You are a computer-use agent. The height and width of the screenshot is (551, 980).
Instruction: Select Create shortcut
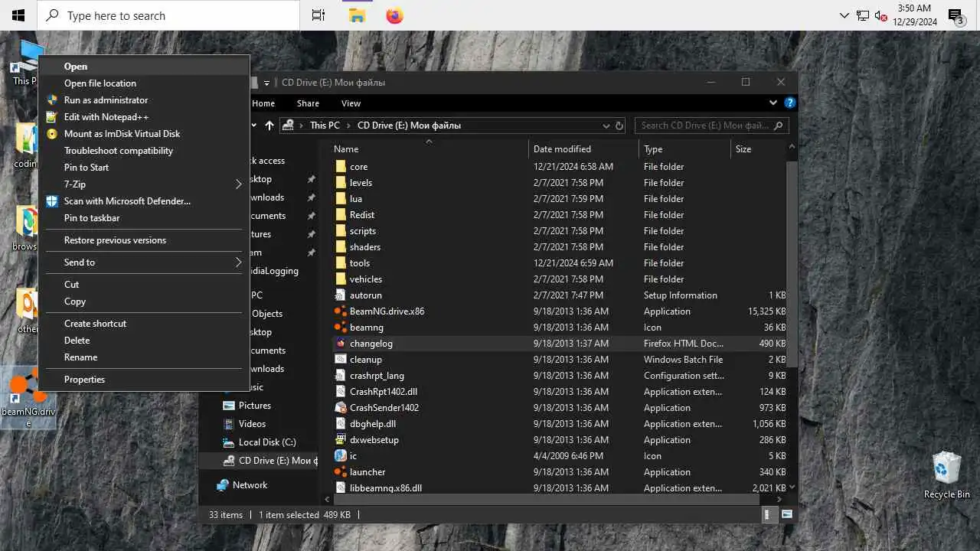(x=144, y=324)
